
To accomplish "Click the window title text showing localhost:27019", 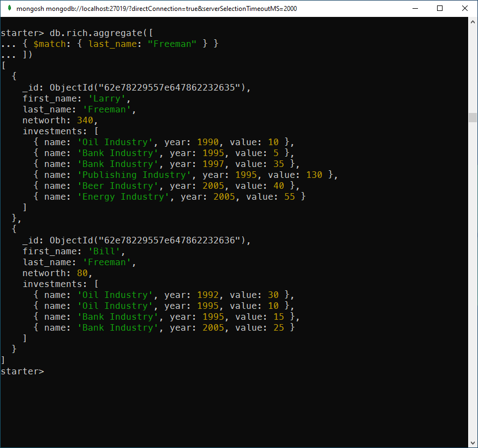I will tap(157, 9).
